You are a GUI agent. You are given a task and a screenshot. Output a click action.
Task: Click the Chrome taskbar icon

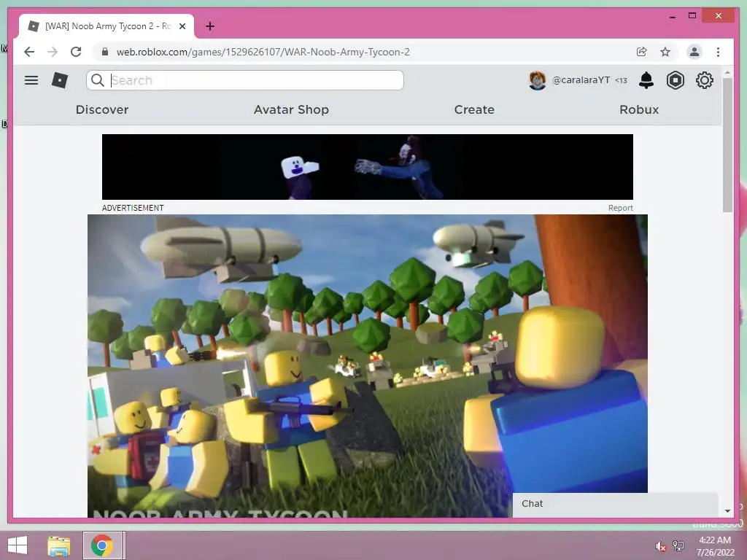(102, 545)
